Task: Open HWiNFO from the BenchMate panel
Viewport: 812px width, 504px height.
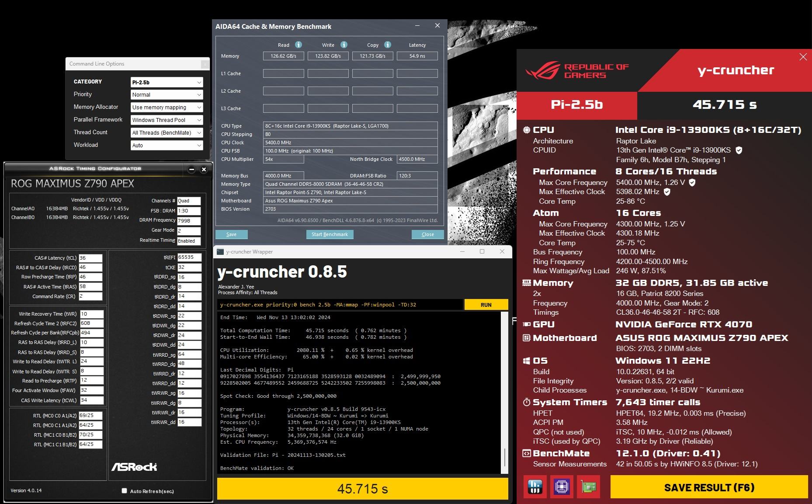Action: click(535, 487)
